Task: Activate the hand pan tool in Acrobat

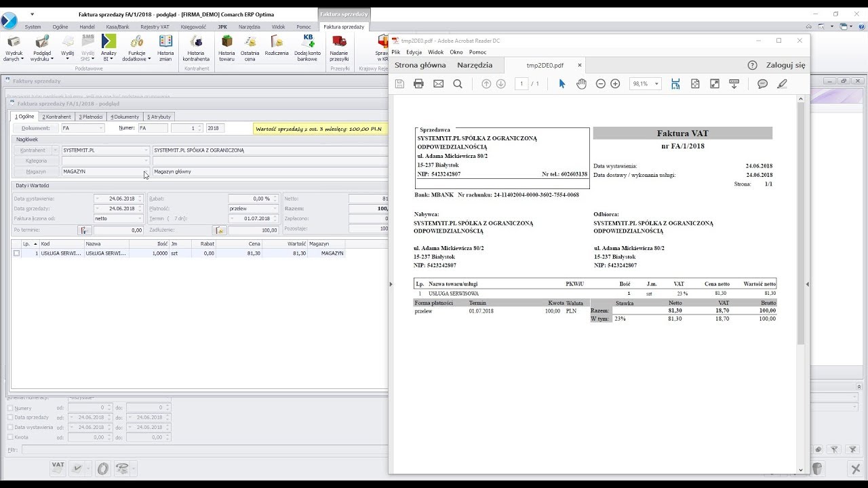Action: tap(581, 83)
